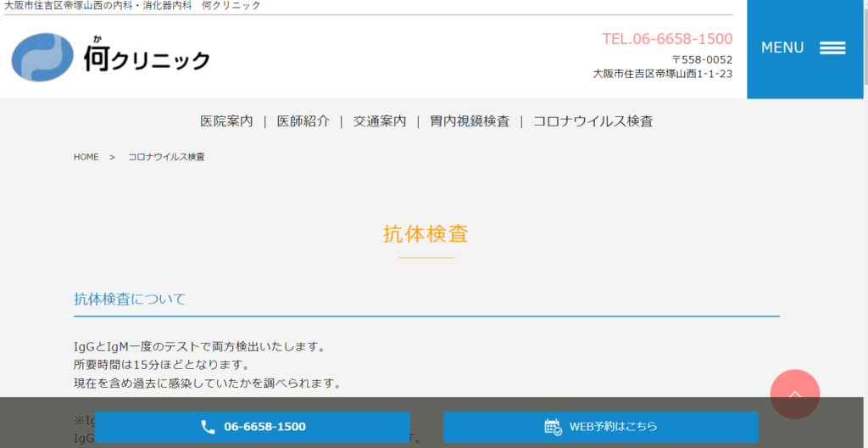The image size is (868, 448).
Task: Open the 医院案内 navigation item
Action: [x=226, y=121]
